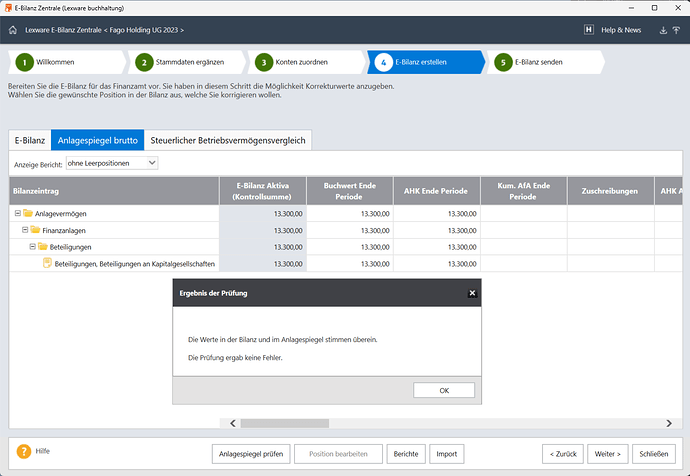The width and height of the screenshot is (690, 476).
Task: Click horizontal scrollbar right arrow
Action: pyautogui.click(x=669, y=423)
